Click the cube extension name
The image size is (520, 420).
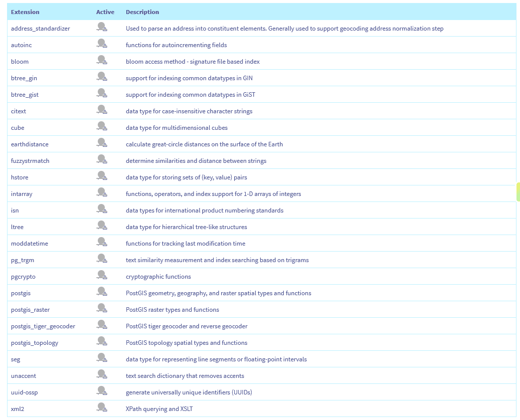18,128
